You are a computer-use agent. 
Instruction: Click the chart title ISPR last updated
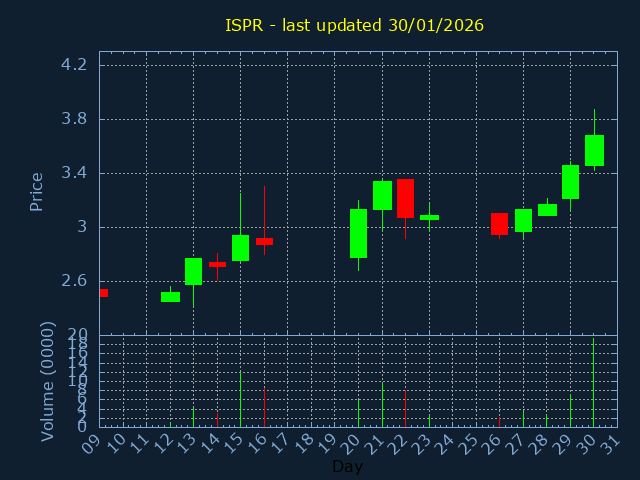(x=354, y=25)
